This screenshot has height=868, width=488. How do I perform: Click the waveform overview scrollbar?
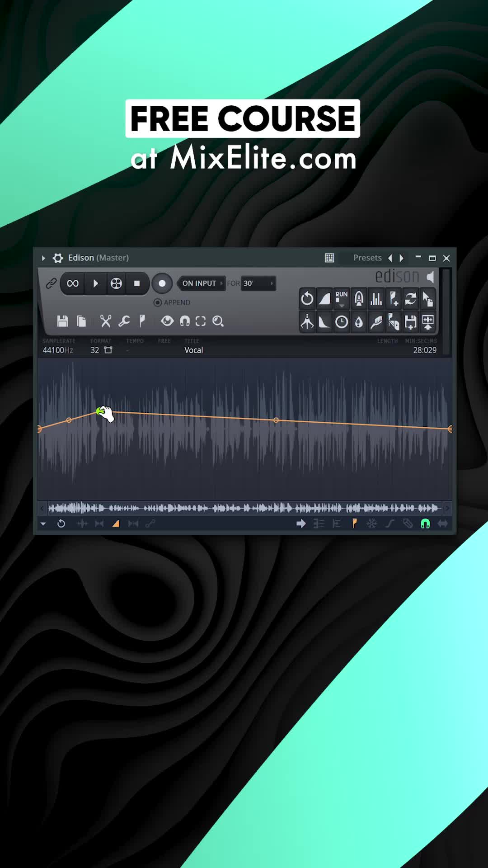(244, 509)
